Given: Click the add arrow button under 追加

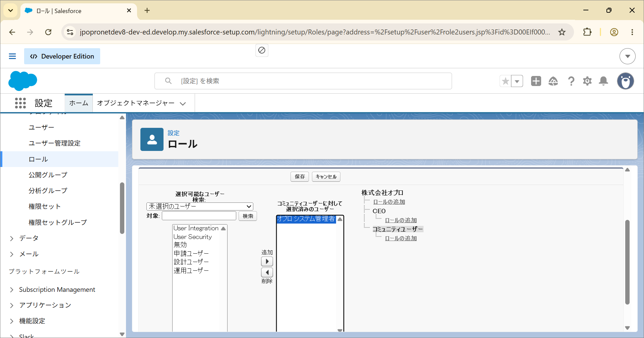Looking at the screenshot, I should pos(267,261).
